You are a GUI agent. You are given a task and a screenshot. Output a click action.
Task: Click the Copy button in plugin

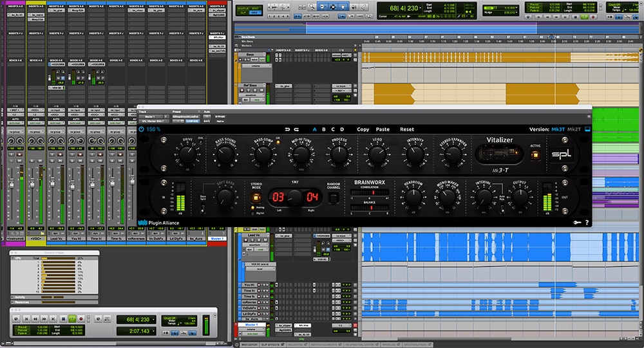coord(363,129)
